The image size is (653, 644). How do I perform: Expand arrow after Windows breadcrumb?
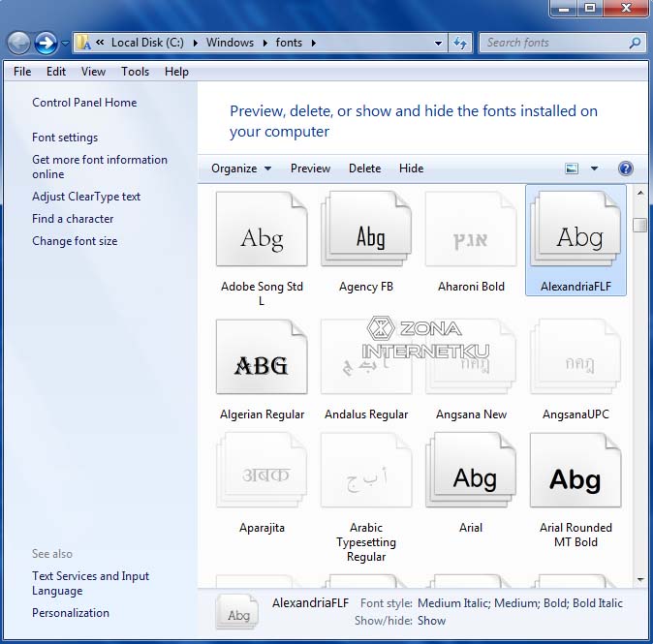(x=264, y=43)
